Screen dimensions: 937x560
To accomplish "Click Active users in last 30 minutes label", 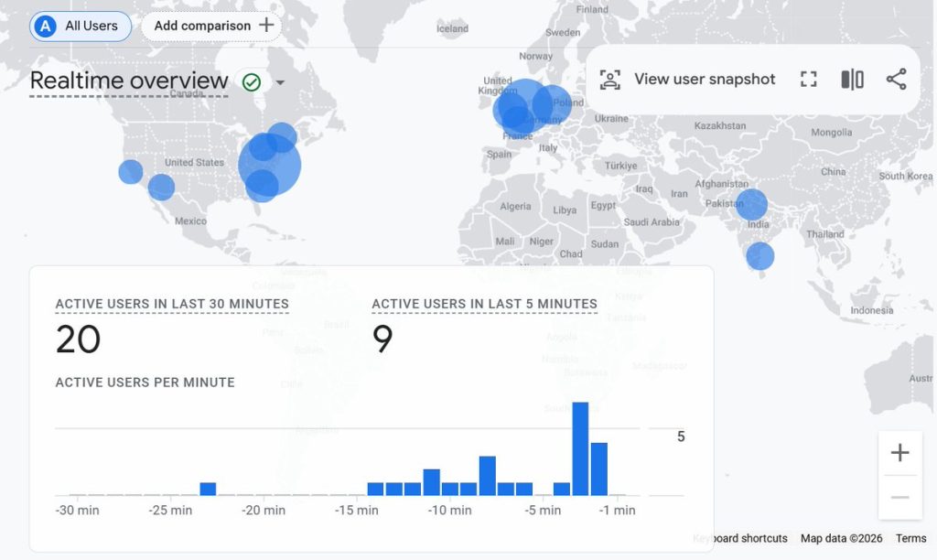I will (x=172, y=304).
